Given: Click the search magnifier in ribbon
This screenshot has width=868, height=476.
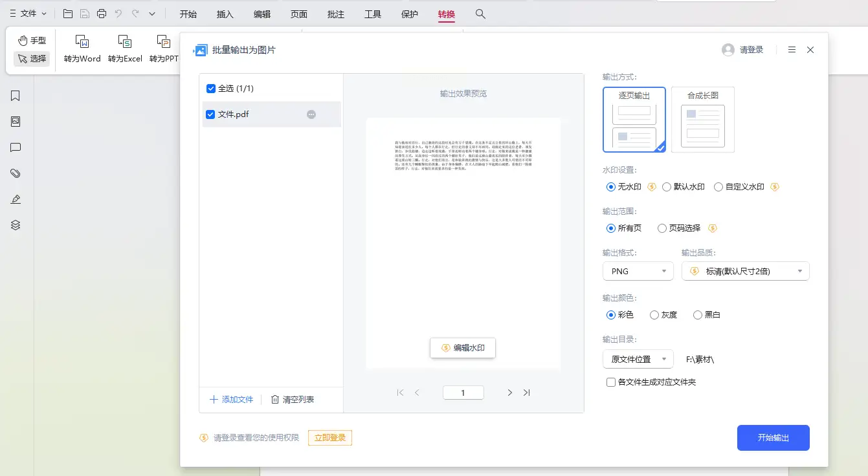Looking at the screenshot, I should point(480,14).
